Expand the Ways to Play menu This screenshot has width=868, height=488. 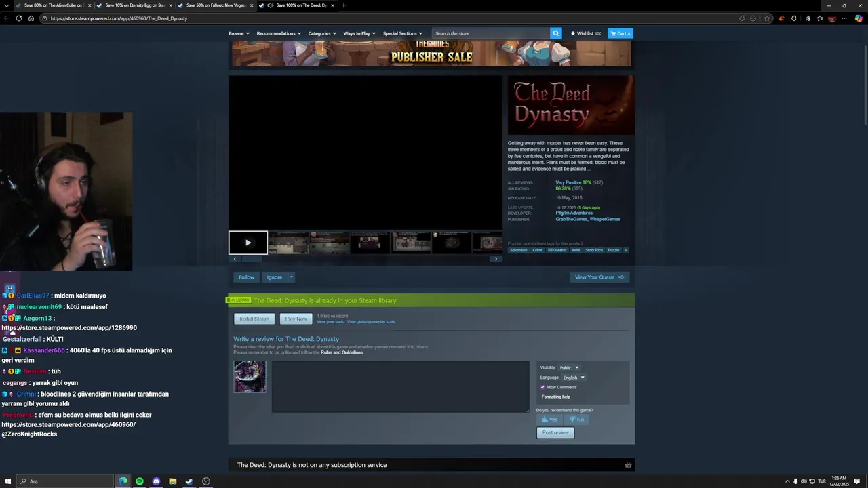click(359, 33)
